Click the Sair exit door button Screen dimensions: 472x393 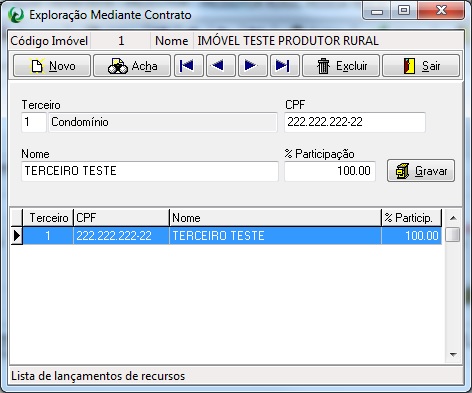pyautogui.click(x=421, y=66)
